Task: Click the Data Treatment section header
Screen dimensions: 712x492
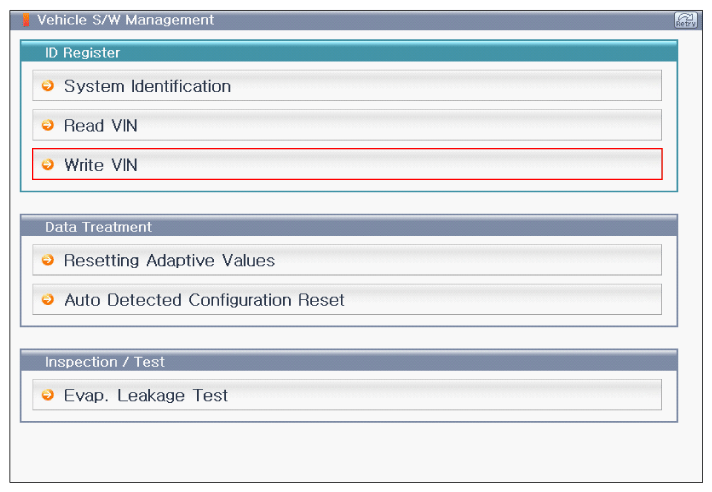Action: pos(98,227)
